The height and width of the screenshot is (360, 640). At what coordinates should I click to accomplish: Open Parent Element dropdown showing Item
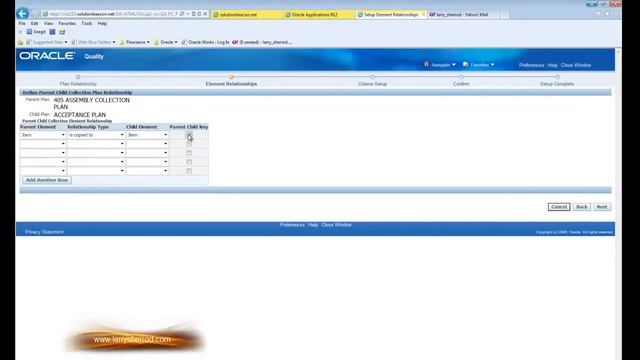click(x=43, y=135)
